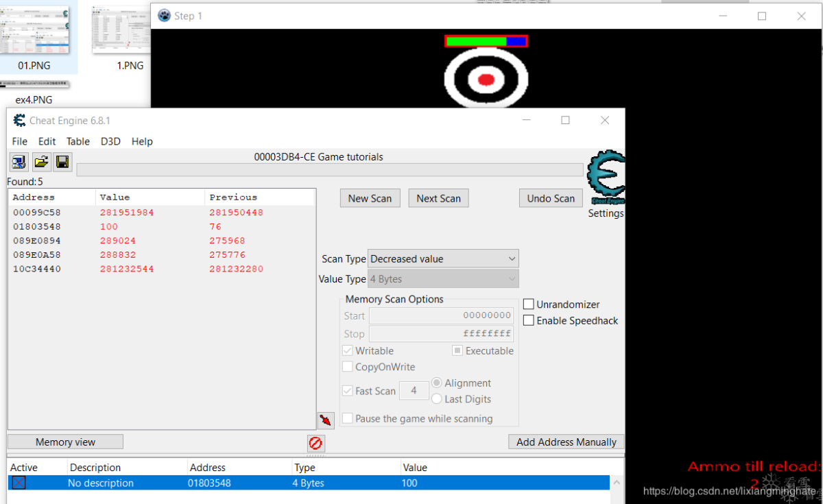Screen dimensions: 823x504
Task: Save the table with floppy icon
Action: 62,162
